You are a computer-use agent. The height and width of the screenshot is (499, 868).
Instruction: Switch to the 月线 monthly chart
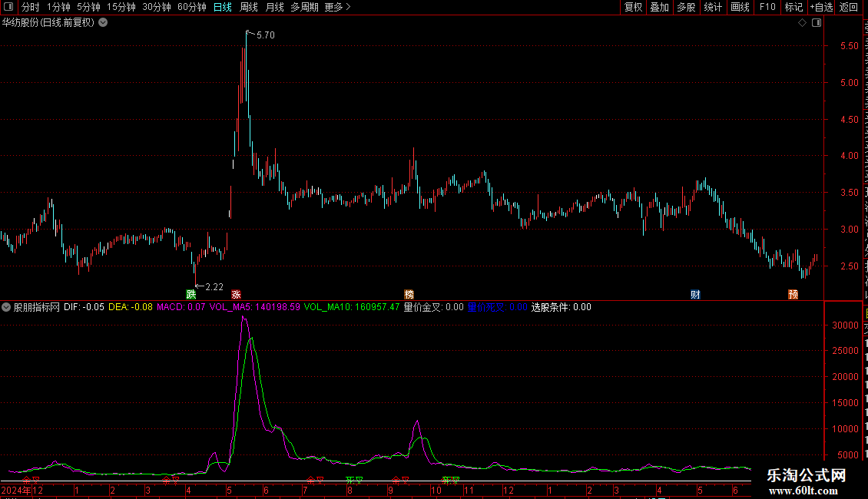(274, 7)
